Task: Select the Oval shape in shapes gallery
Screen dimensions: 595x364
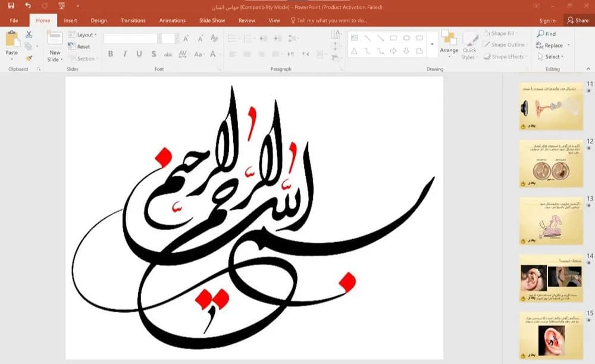Action: 406,38
